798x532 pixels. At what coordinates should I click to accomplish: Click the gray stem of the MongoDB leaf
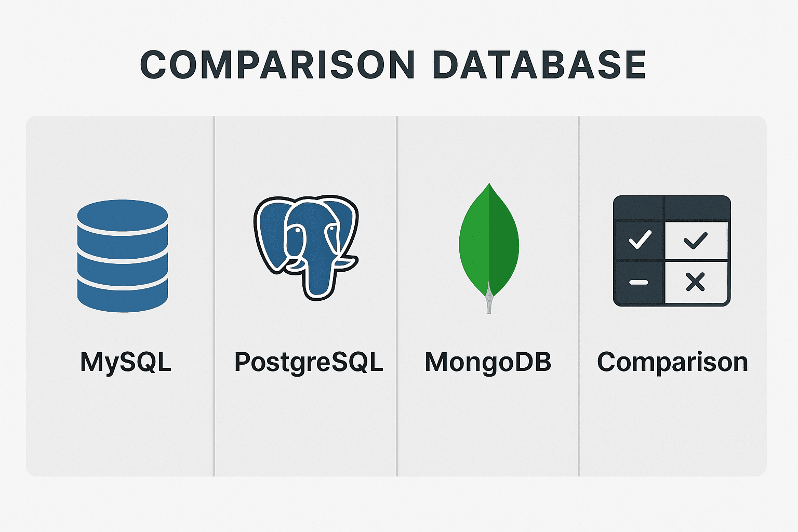(489, 303)
